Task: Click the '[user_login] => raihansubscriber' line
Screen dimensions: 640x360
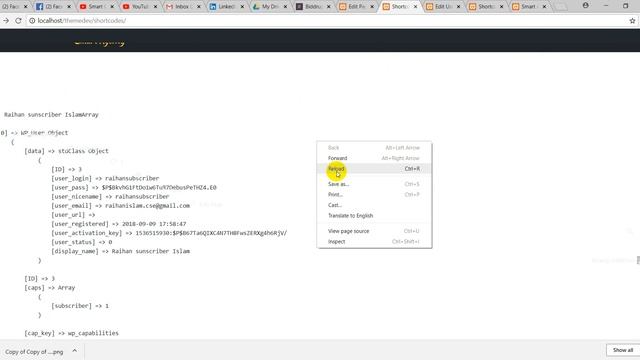Action: [x=105, y=178]
